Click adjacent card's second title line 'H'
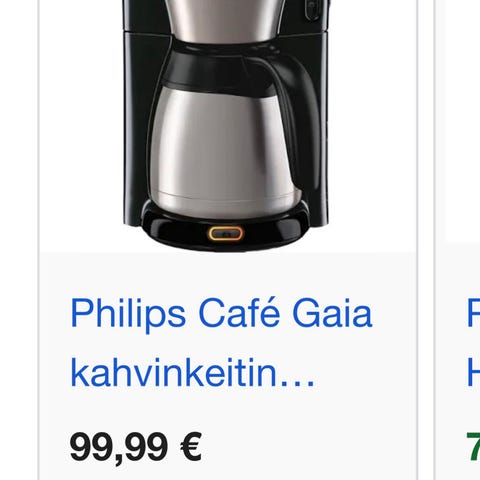This screenshot has height=480, width=480. point(473,372)
